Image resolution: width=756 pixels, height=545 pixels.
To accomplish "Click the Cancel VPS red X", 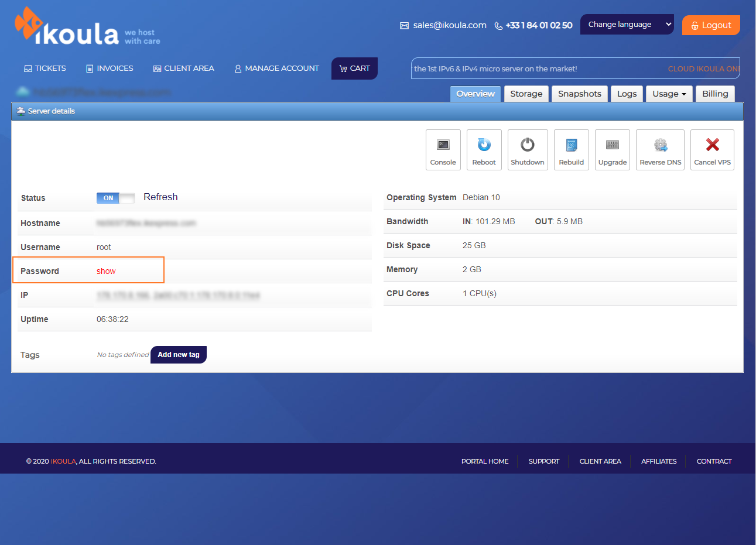I will tap(713, 145).
